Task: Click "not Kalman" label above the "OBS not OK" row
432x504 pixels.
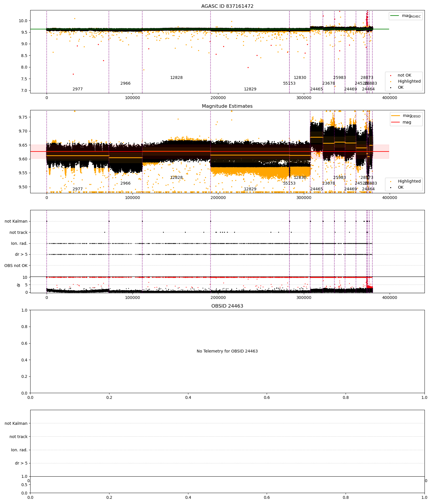Action: 16,221
